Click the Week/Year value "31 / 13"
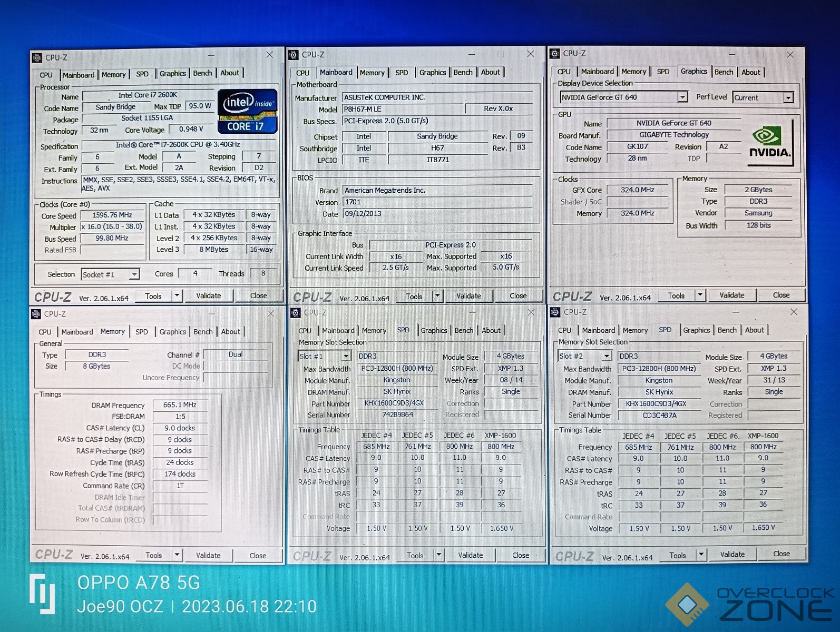The width and height of the screenshot is (840, 632). tap(774, 380)
